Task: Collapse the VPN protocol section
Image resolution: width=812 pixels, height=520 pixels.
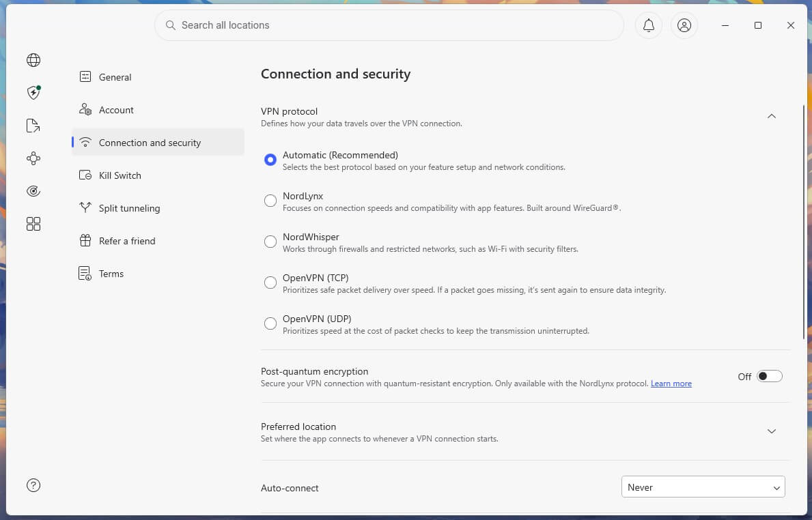Action: pyautogui.click(x=771, y=117)
